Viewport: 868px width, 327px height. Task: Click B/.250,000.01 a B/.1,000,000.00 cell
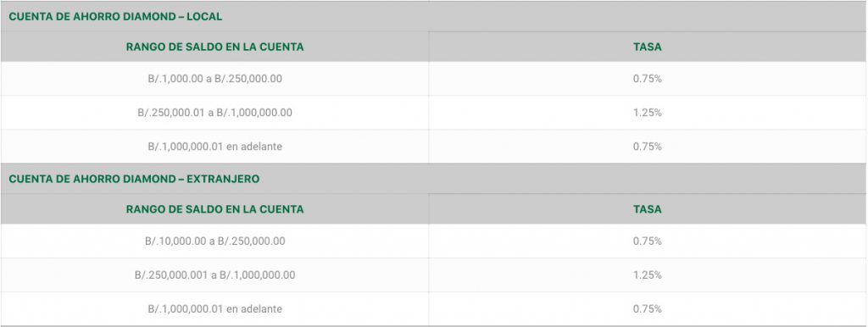[214, 113]
